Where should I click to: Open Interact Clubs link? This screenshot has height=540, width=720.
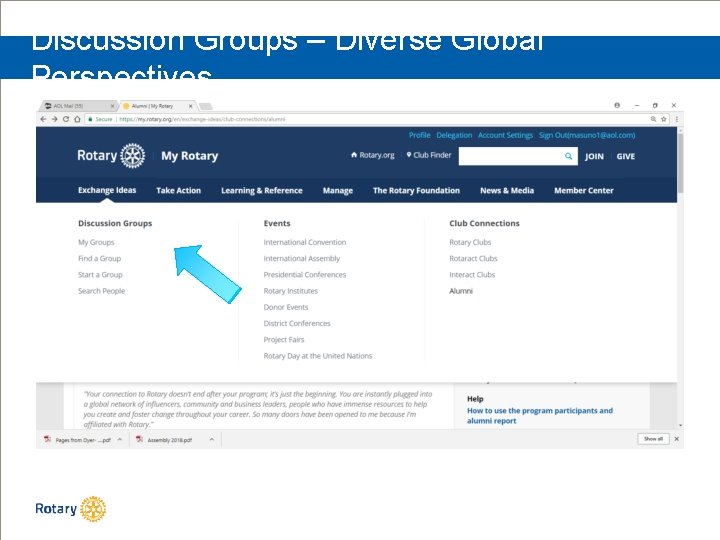472,275
